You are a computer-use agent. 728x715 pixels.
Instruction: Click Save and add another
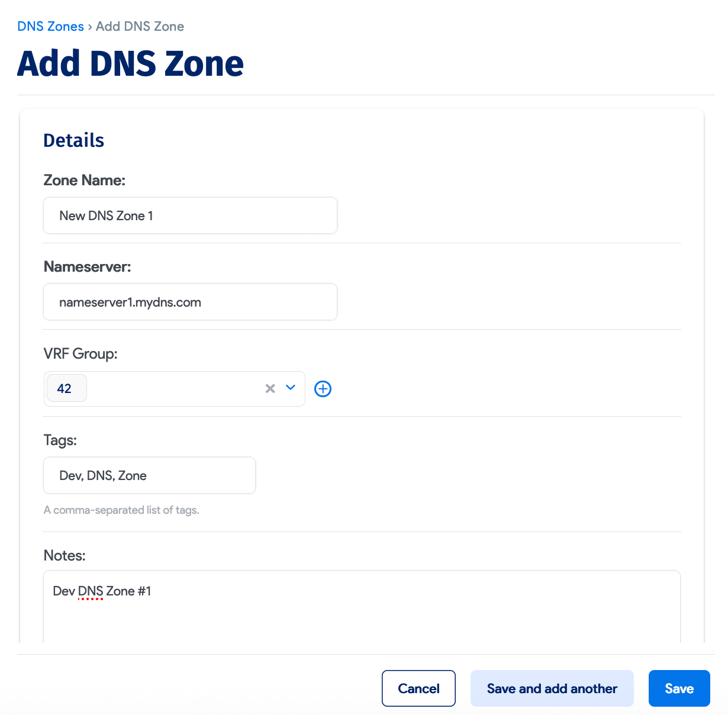click(x=552, y=688)
